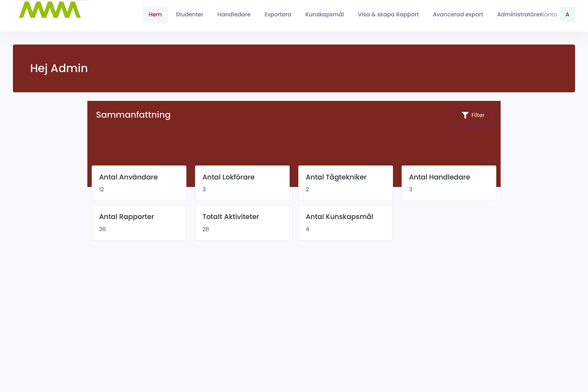Select the Antal Rapporter card

[x=139, y=223]
